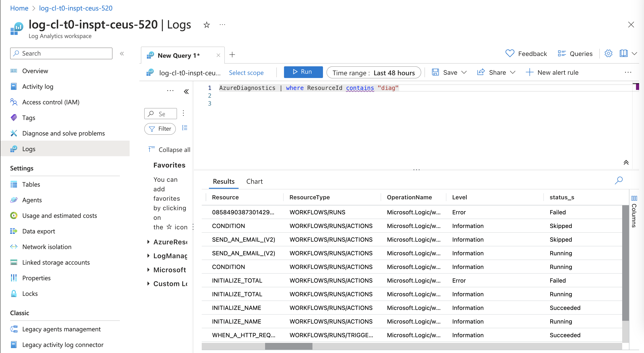Open the more options ellipsis beside title
Image resolution: width=644 pixels, height=353 pixels.
222,25
